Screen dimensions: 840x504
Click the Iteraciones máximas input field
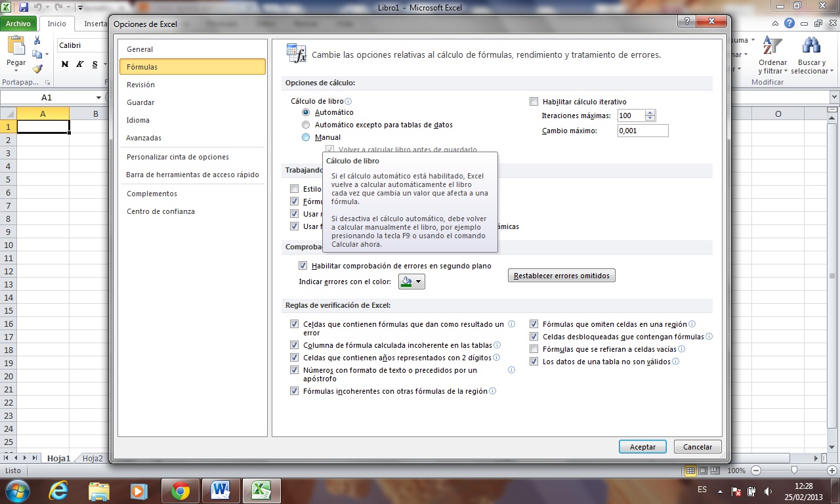[631, 115]
